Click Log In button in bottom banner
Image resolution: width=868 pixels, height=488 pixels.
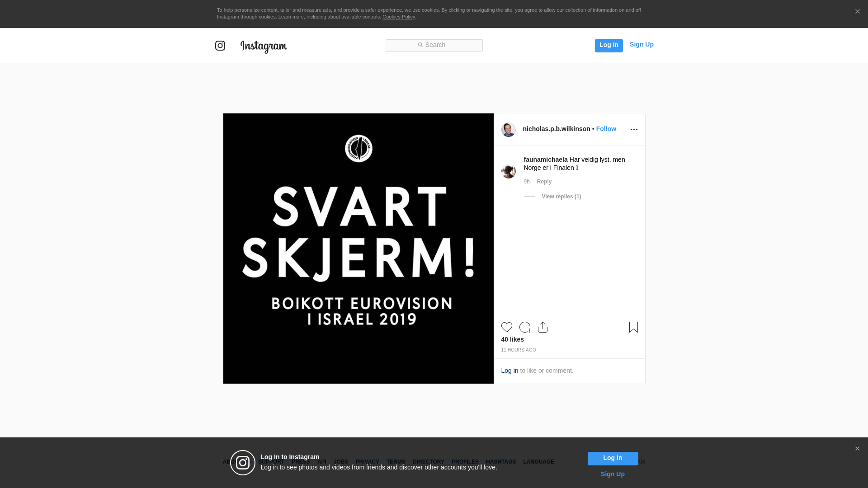click(x=613, y=459)
